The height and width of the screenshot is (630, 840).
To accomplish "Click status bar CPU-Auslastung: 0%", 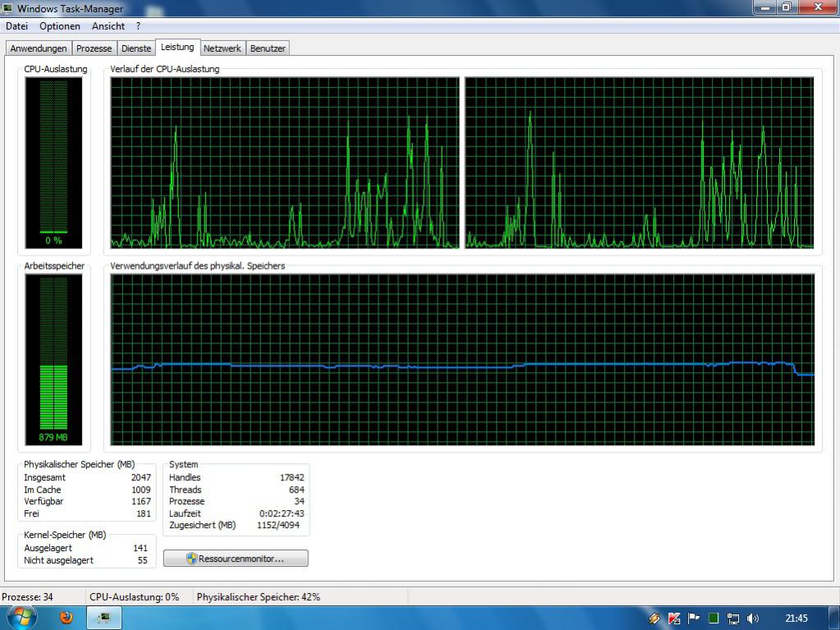I will (x=135, y=597).
